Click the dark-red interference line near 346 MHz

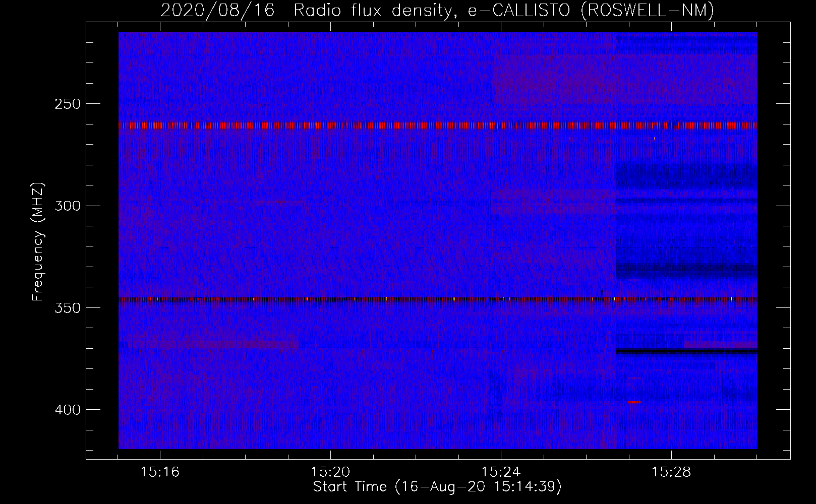tap(438, 299)
